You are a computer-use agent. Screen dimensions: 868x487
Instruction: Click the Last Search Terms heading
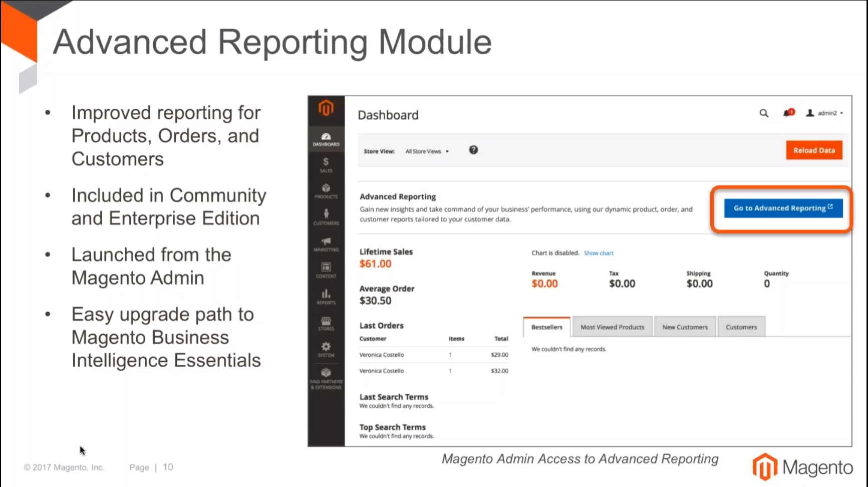394,397
